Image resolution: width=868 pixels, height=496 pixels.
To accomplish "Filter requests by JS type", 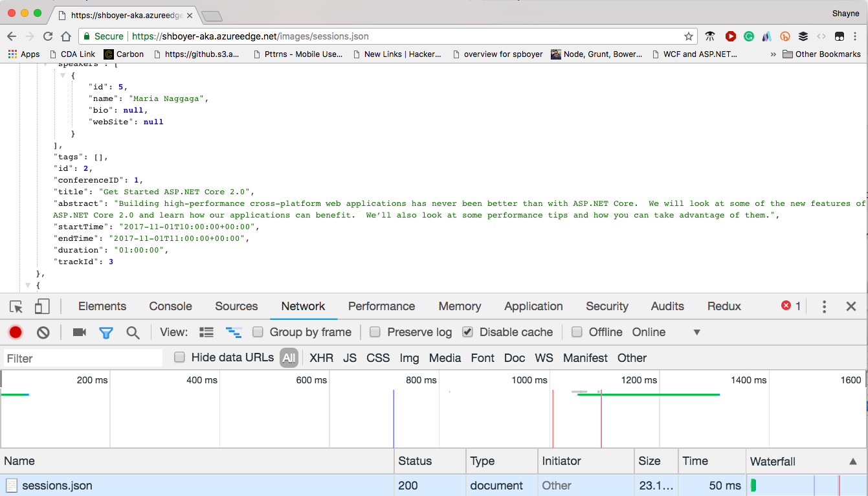I will (350, 358).
